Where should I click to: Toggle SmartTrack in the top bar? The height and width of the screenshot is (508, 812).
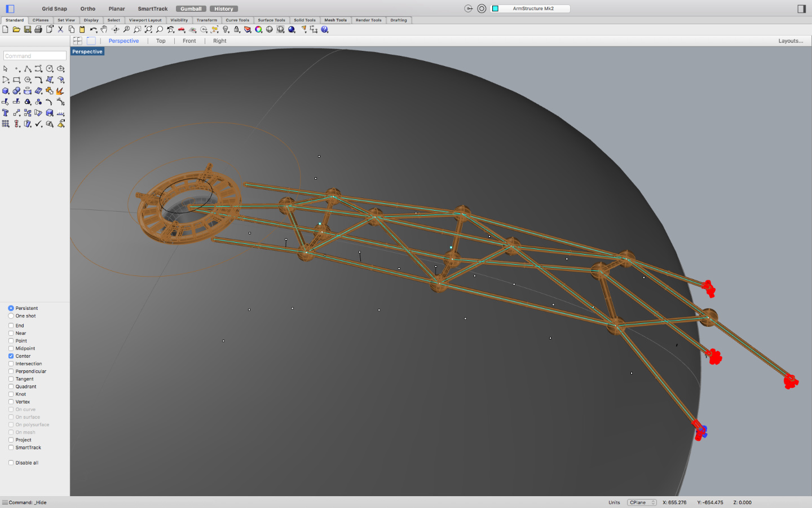[153, 9]
